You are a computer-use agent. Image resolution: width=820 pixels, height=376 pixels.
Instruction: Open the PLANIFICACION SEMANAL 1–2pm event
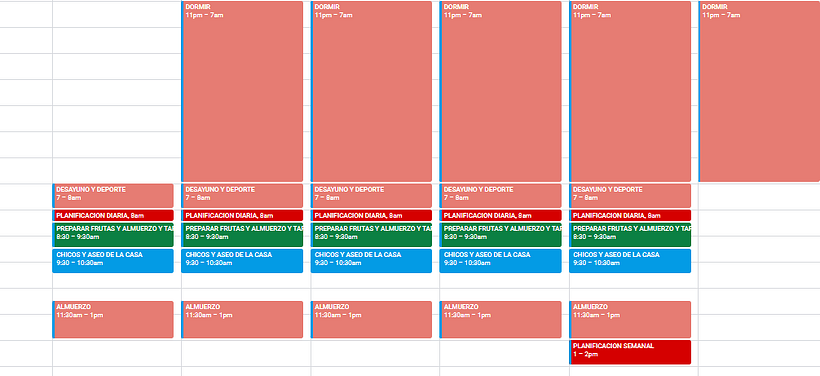tap(630, 352)
